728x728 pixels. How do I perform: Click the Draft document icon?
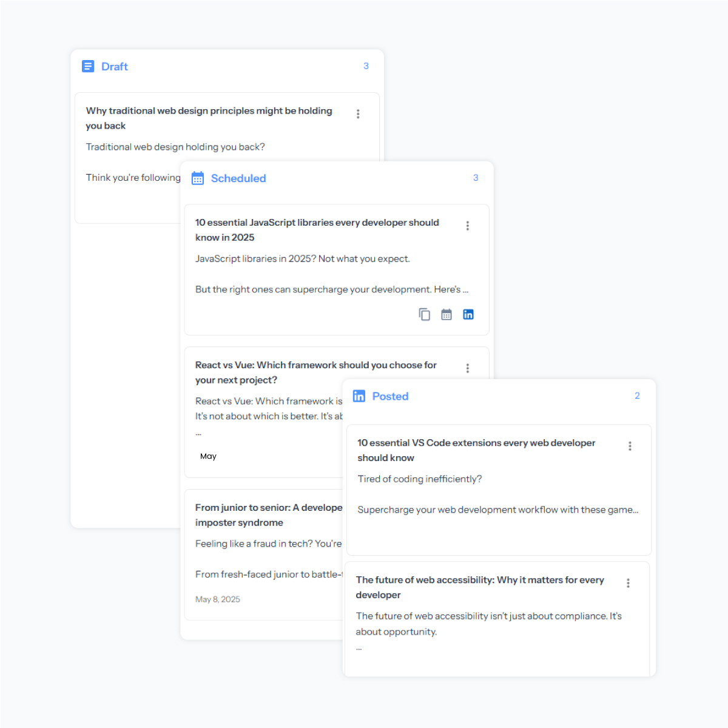(88, 66)
